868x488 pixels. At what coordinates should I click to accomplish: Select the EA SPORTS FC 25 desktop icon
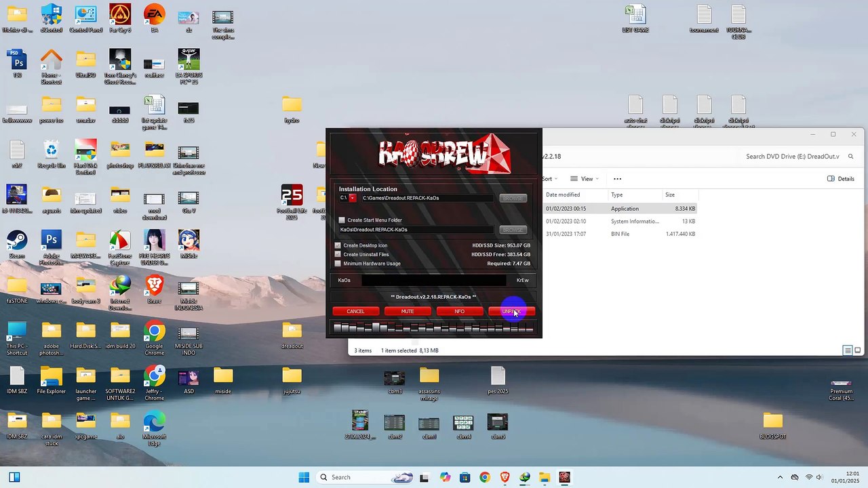[x=189, y=66]
